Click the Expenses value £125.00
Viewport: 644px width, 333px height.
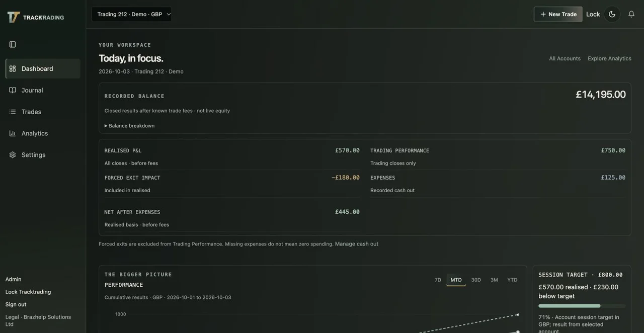point(613,178)
